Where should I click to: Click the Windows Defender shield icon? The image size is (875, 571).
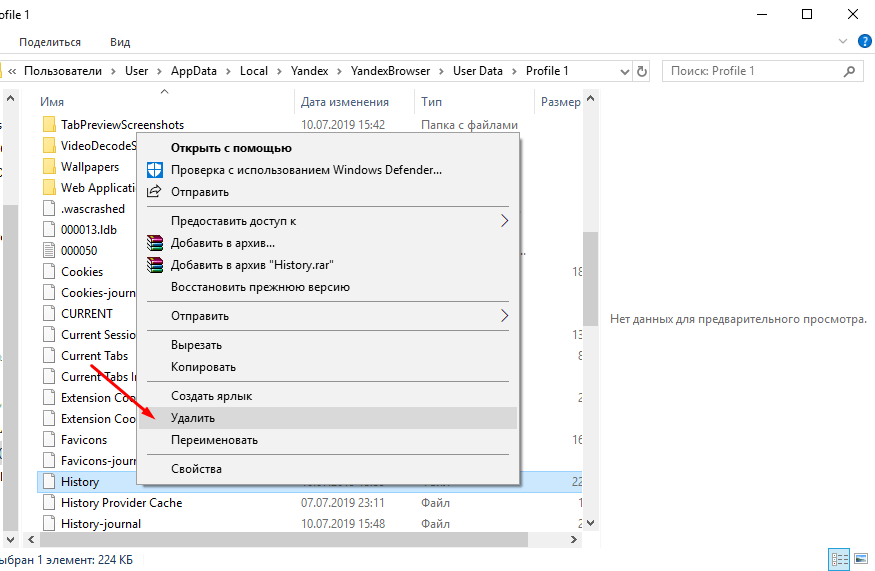click(x=155, y=170)
